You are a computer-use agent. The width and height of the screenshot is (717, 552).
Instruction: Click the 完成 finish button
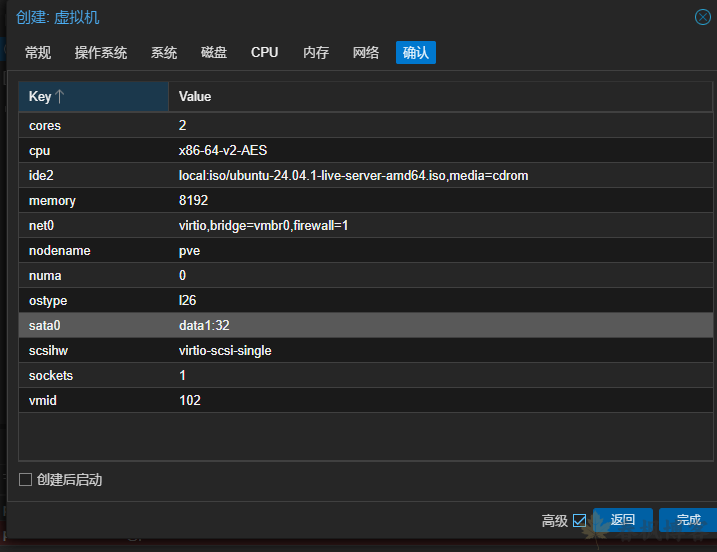pyautogui.click(x=688, y=520)
